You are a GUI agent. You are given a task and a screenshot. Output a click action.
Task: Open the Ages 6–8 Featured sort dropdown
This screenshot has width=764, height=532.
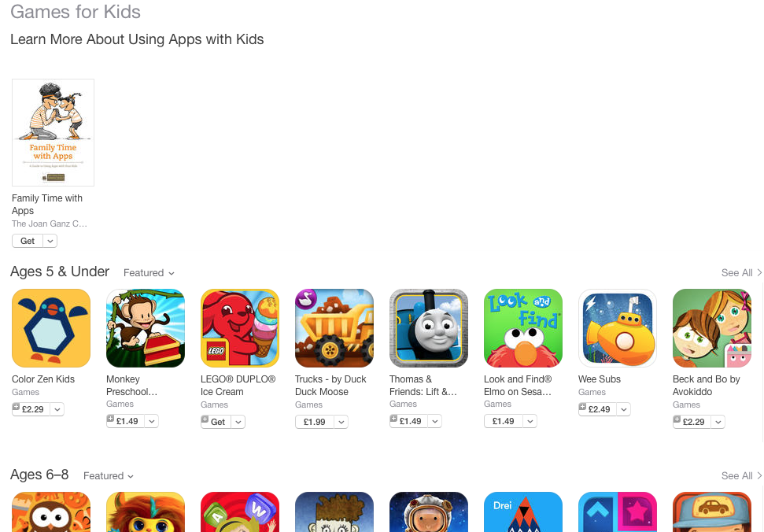[x=108, y=476]
